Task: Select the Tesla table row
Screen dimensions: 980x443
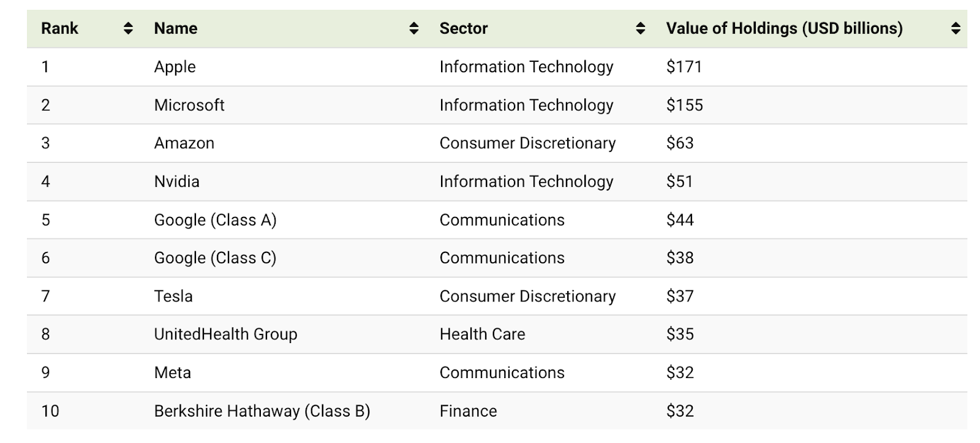Action: click(173, 296)
